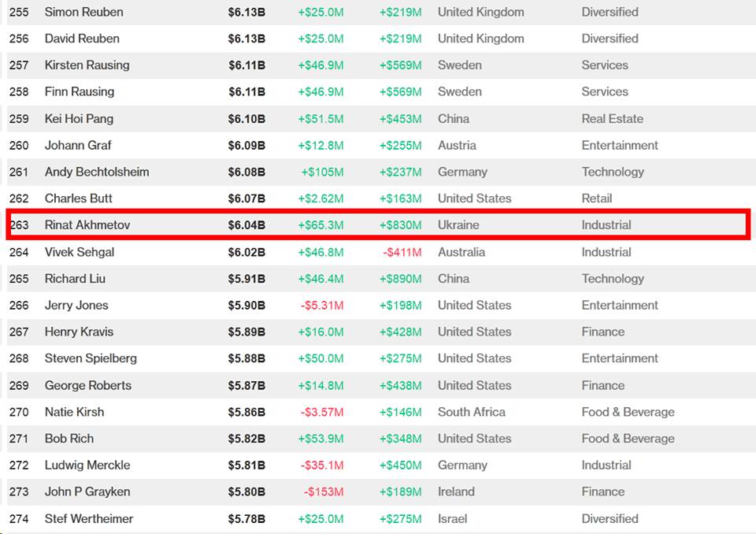Select Johann Graf's name
Viewport: 756px width, 534px height.
point(78,146)
